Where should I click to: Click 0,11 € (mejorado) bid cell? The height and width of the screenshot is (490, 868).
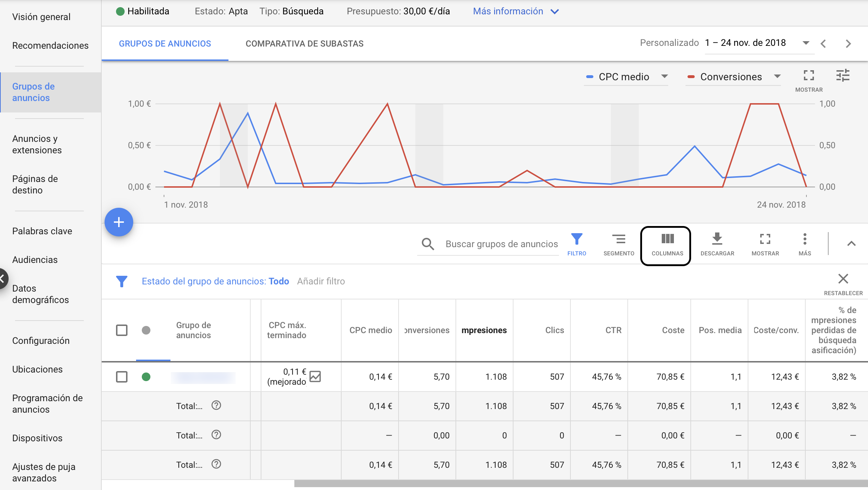[x=286, y=377]
